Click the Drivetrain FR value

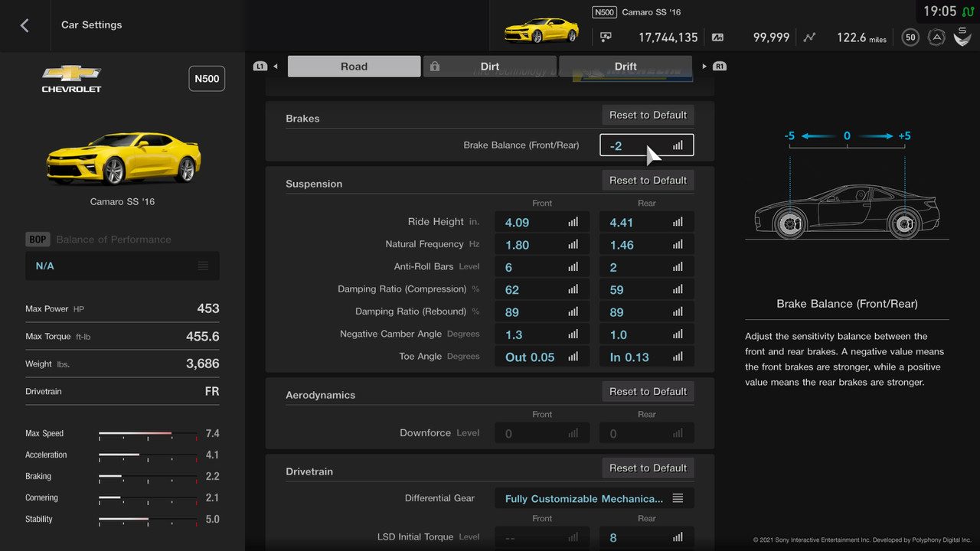[212, 391]
